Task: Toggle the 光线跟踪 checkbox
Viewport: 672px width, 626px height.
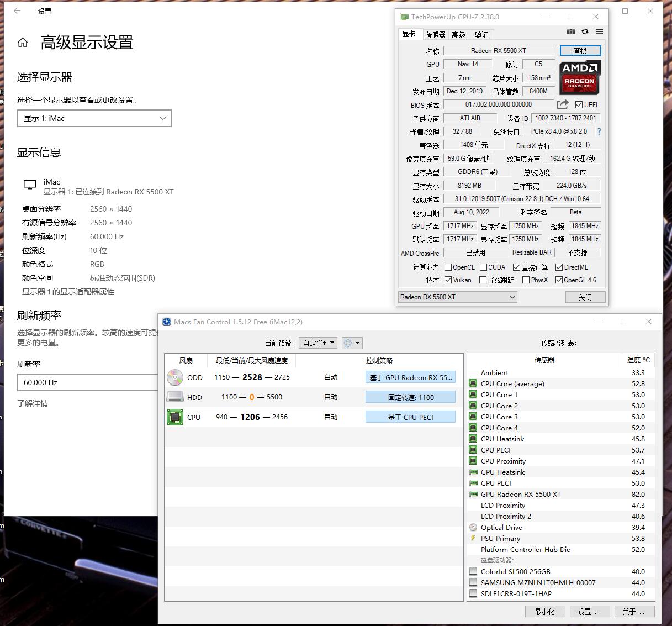Action: (x=483, y=280)
